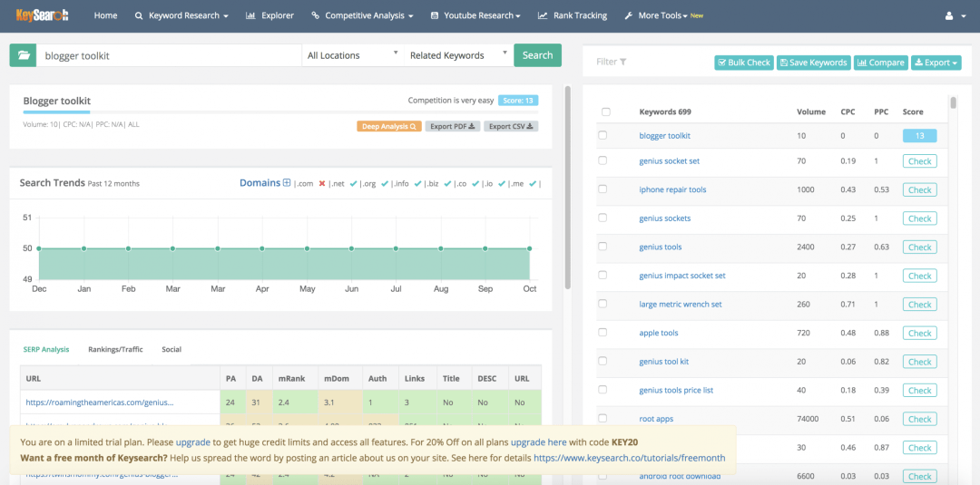The height and width of the screenshot is (485, 980).
Task: Click the Dec data point on trends chart
Action: pyautogui.click(x=39, y=248)
